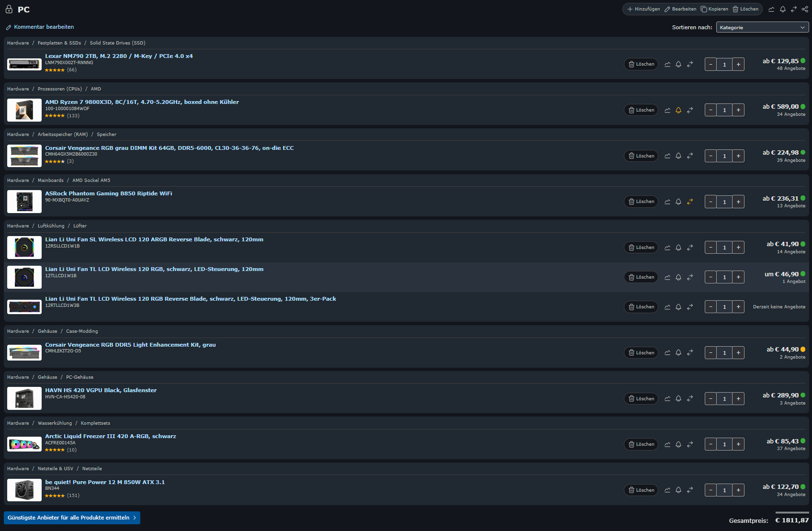Open Prozessoren (CPUs) breadcrumb link
Screen dimensions: 812x531
pyautogui.click(x=60, y=89)
